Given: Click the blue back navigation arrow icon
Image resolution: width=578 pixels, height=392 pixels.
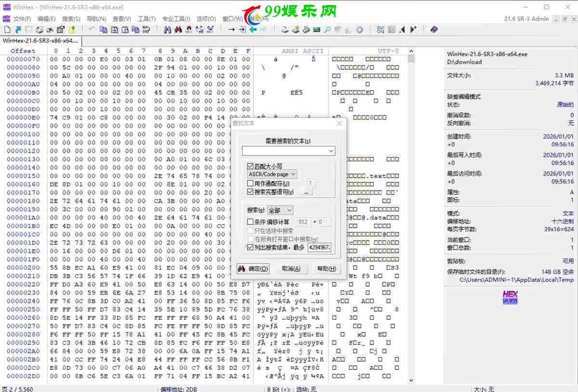Looking at the screenshot, I should (253, 29).
